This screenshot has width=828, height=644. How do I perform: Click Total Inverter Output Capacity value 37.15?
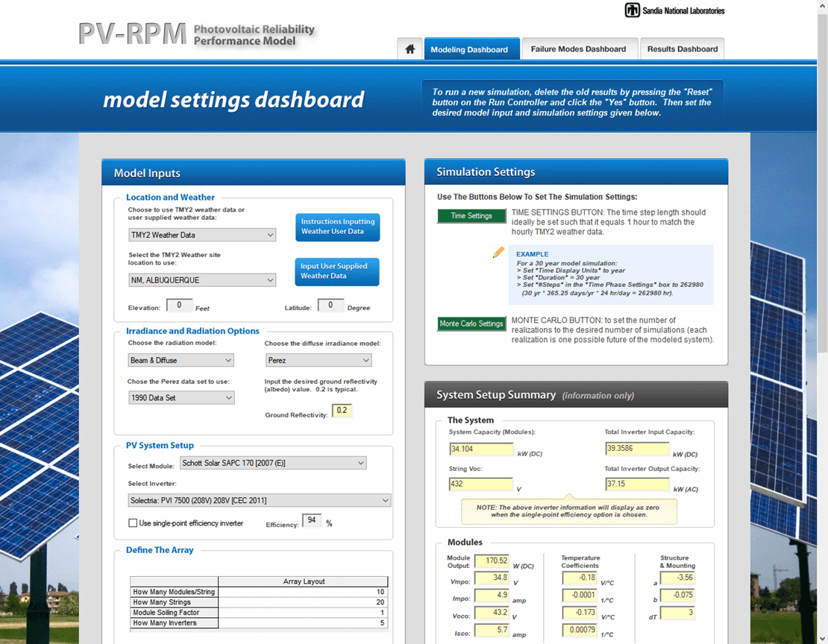pyautogui.click(x=637, y=484)
